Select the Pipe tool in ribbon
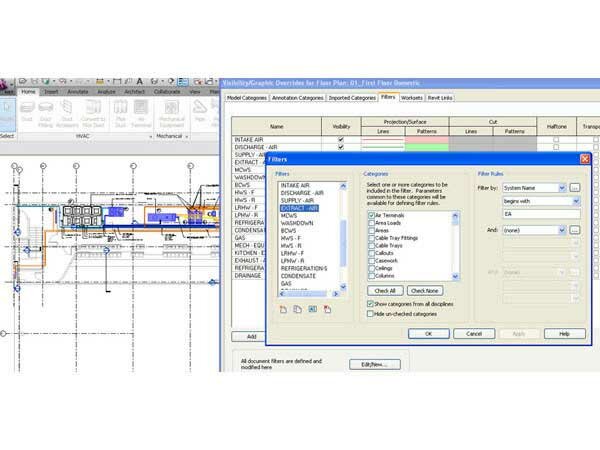600x450 pixels. [200, 111]
